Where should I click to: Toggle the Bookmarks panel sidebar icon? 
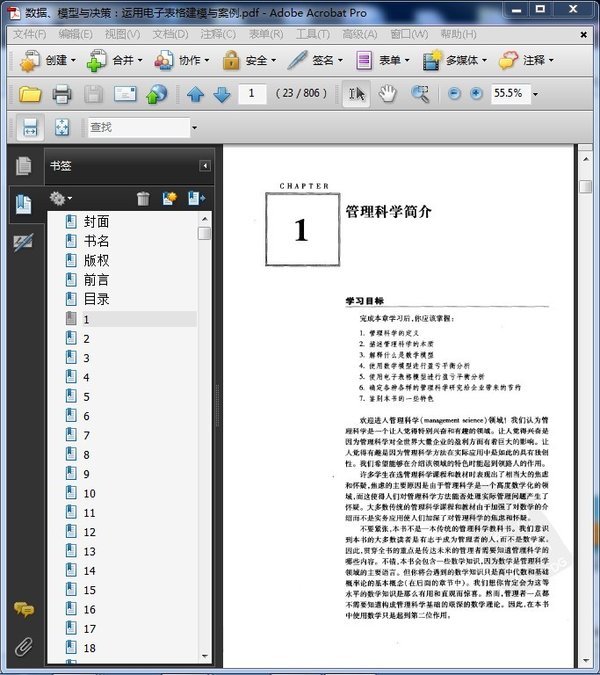(24, 204)
